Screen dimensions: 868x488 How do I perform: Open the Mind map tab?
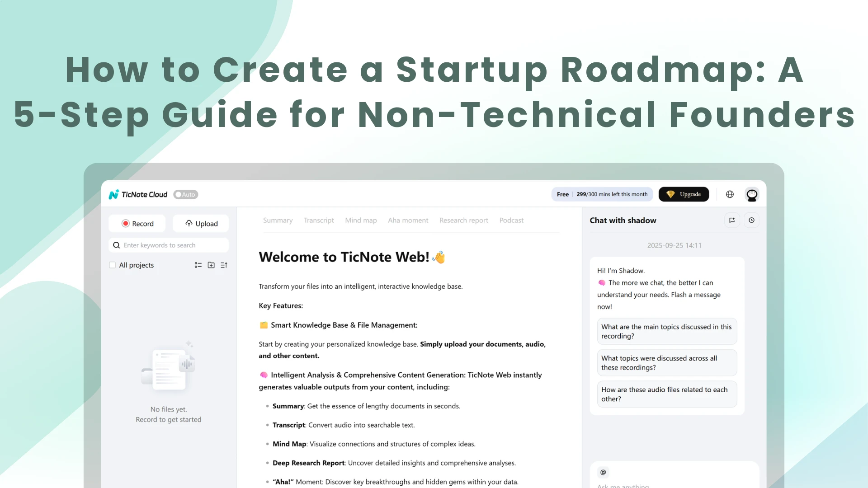point(361,221)
